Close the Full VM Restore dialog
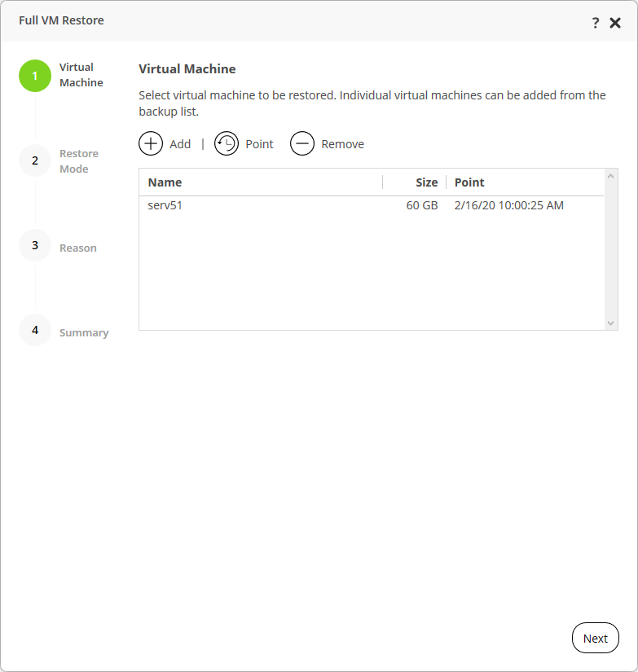638x672 pixels. pyautogui.click(x=615, y=23)
